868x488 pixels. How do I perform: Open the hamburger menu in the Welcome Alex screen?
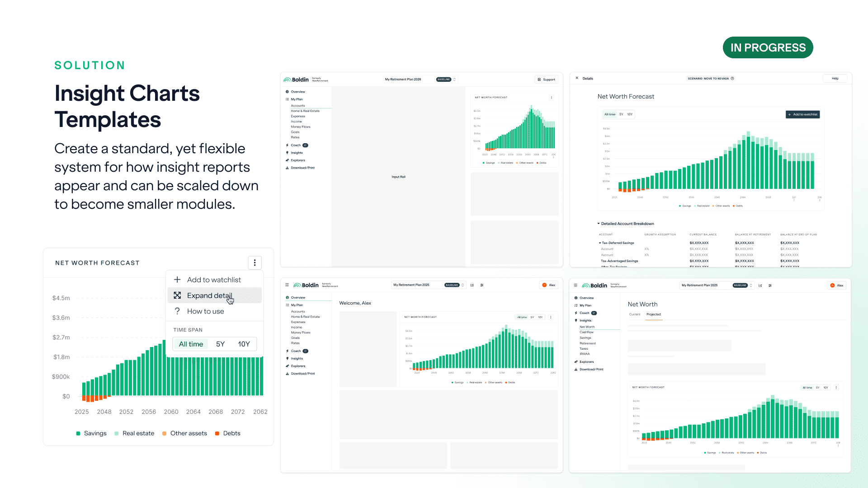click(x=287, y=285)
